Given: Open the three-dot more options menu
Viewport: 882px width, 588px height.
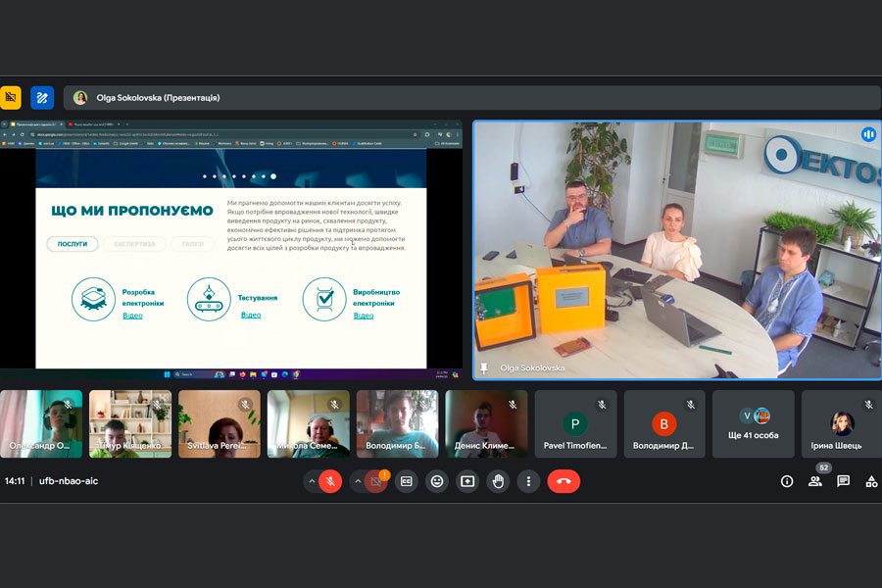Looking at the screenshot, I should (x=528, y=481).
